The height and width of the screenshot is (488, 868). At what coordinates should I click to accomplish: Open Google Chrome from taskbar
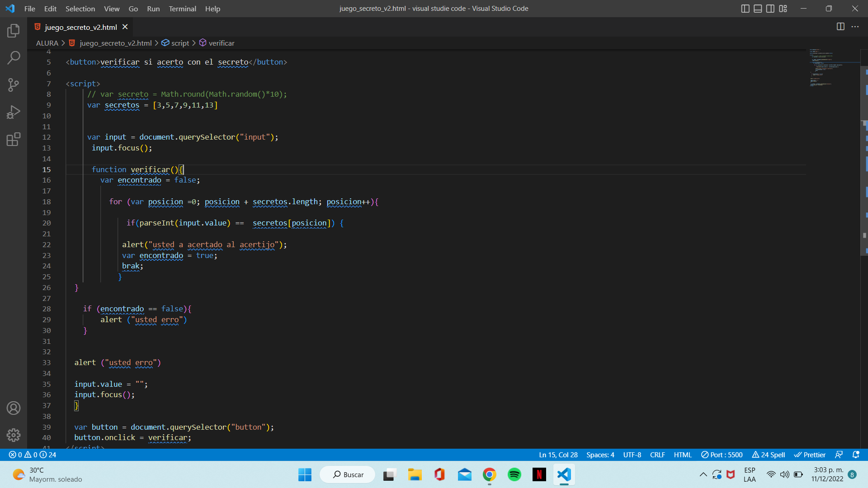coord(489,474)
